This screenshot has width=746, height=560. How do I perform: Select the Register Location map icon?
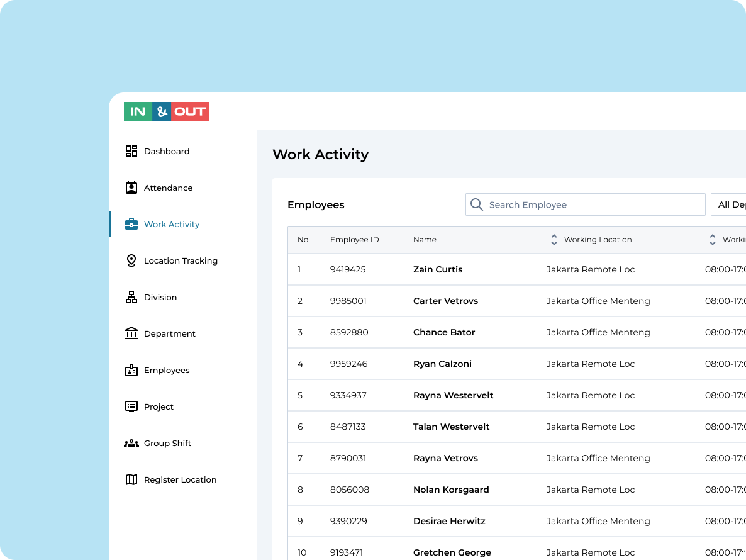click(131, 479)
